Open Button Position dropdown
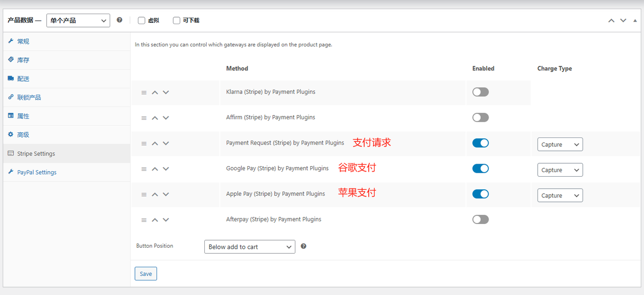 (250, 247)
